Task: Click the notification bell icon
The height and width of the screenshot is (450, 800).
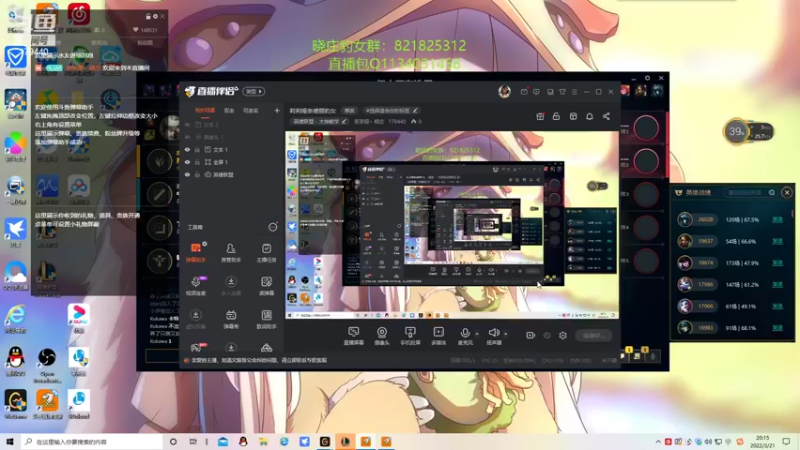Action: [x=589, y=116]
